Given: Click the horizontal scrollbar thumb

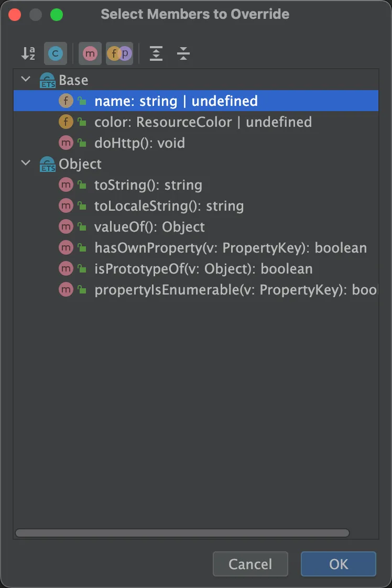Looking at the screenshot, I should pos(182,533).
